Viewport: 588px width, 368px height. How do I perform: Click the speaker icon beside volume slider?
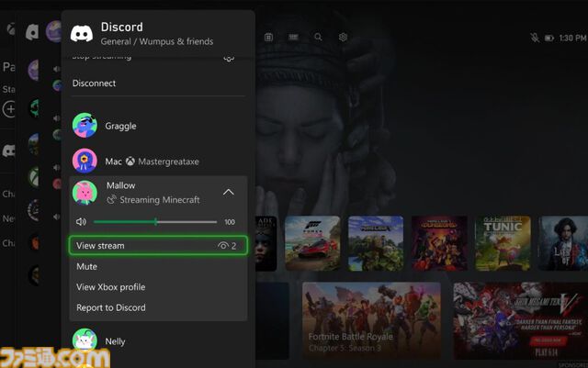coord(81,222)
